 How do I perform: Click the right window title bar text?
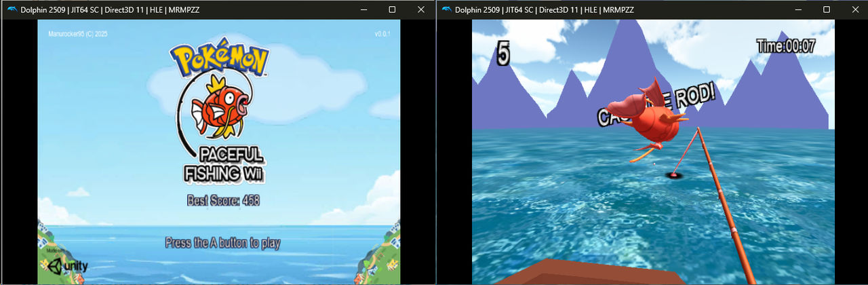[545, 9]
